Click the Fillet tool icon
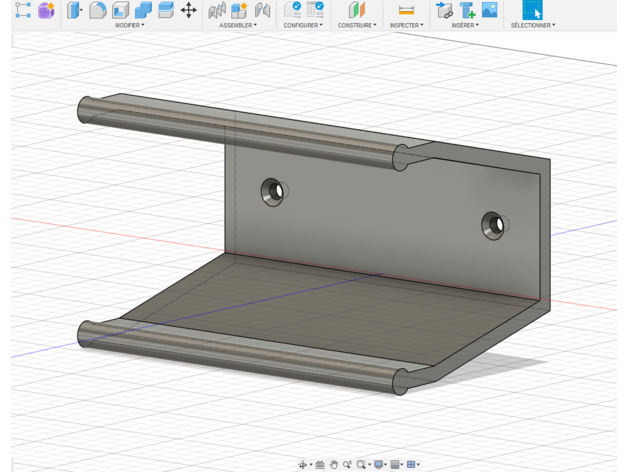Image resolution: width=628 pixels, height=472 pixels. [x=98, y=10]
